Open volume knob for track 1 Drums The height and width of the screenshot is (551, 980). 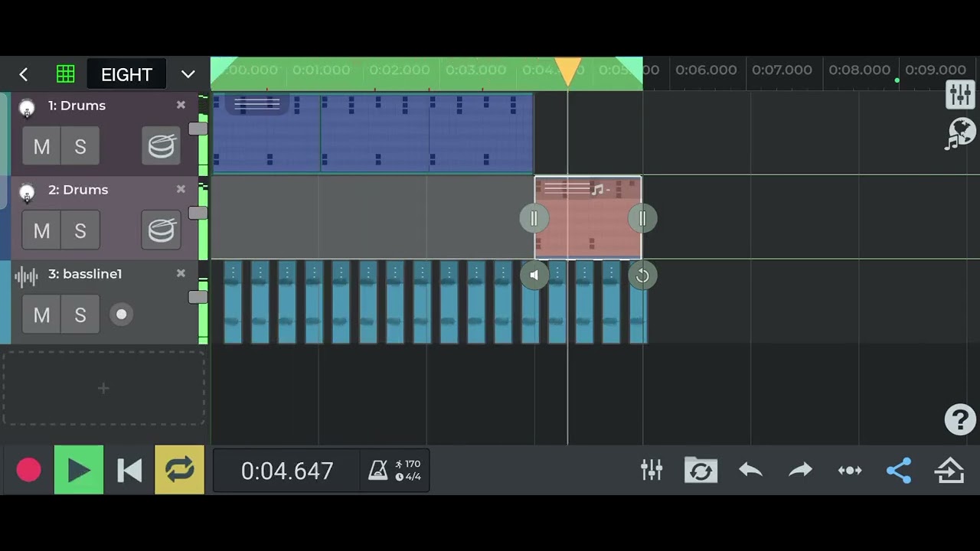coord(27,108)
